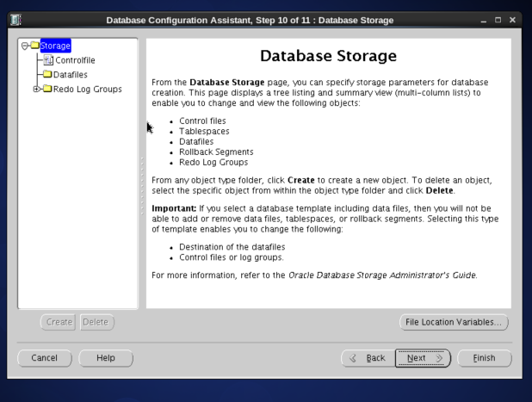The width and height of the screenshot is (532, 402).
Task: Click the 'Control files or log groups.' text
Action: (x=232, y=257)
